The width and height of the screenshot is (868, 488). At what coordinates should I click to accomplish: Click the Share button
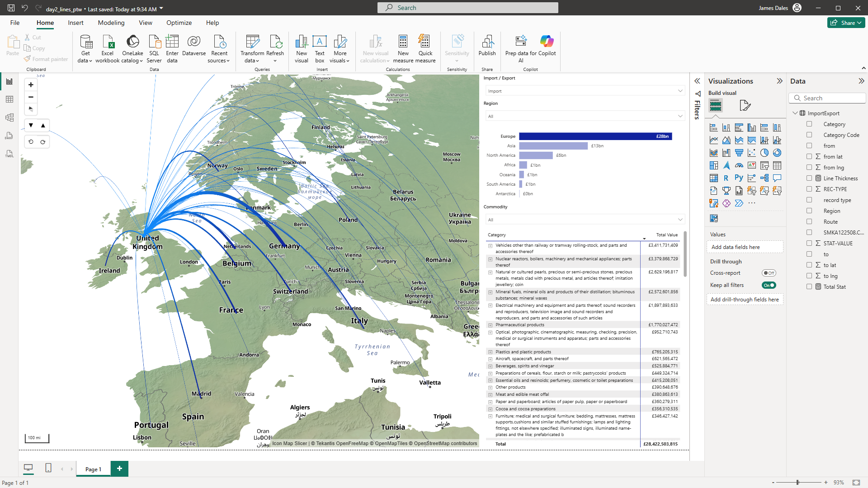(x=845, y=23)
